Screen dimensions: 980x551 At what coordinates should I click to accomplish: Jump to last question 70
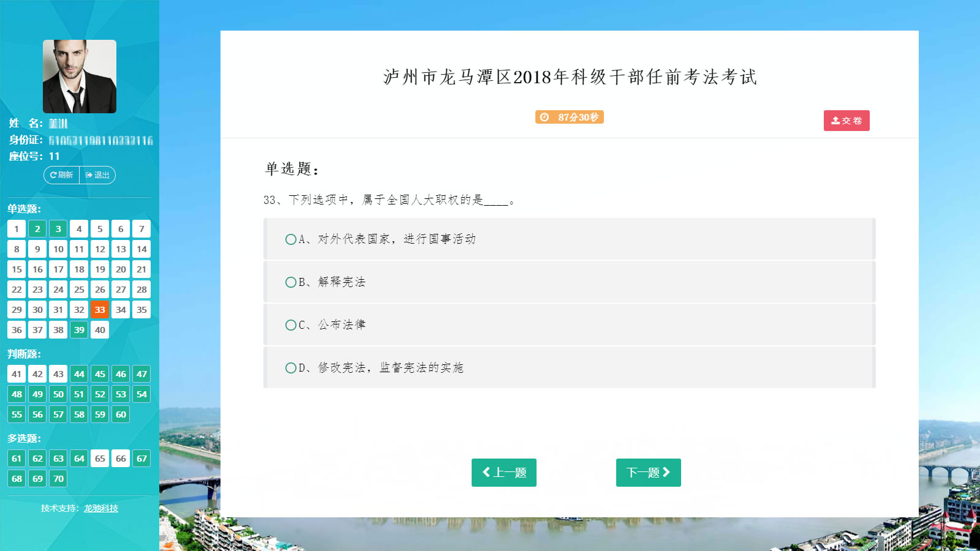58,479
